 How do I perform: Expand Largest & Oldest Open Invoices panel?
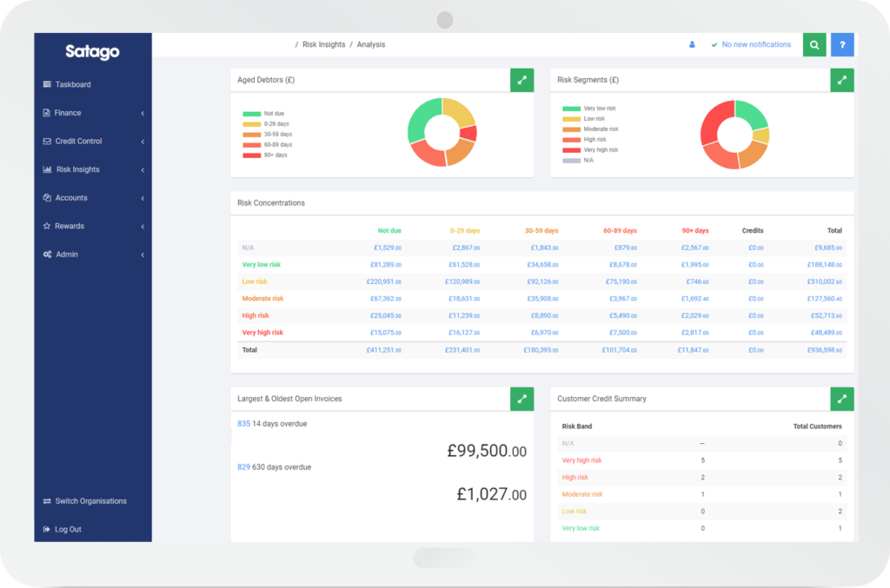click(x=521, y=399)
